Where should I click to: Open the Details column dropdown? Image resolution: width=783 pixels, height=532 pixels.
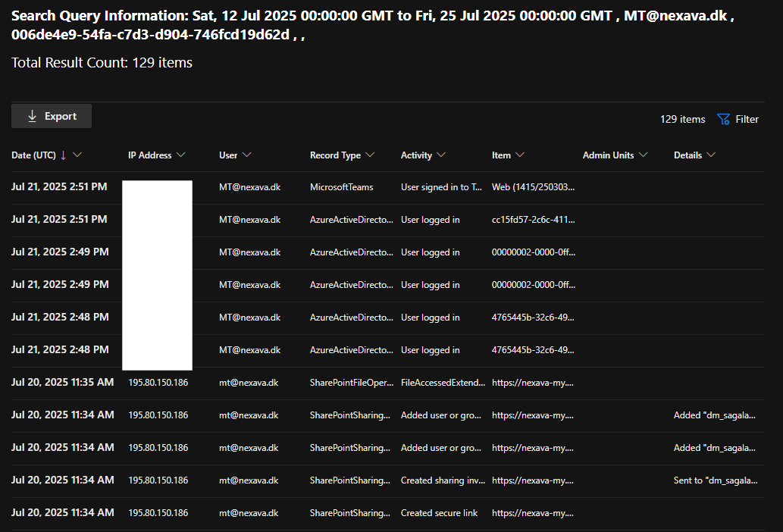[x=713, y=155]
